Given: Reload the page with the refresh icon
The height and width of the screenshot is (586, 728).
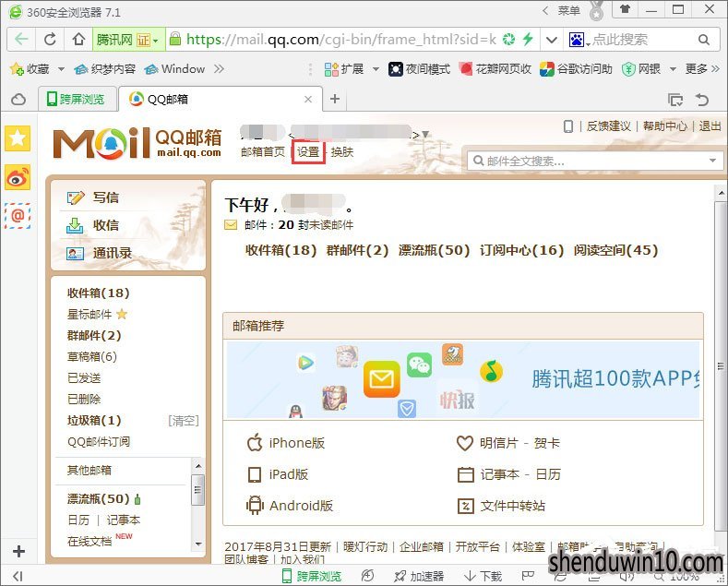Looking at the screenshot, I should pyautogui.click(x=50, y=40).
